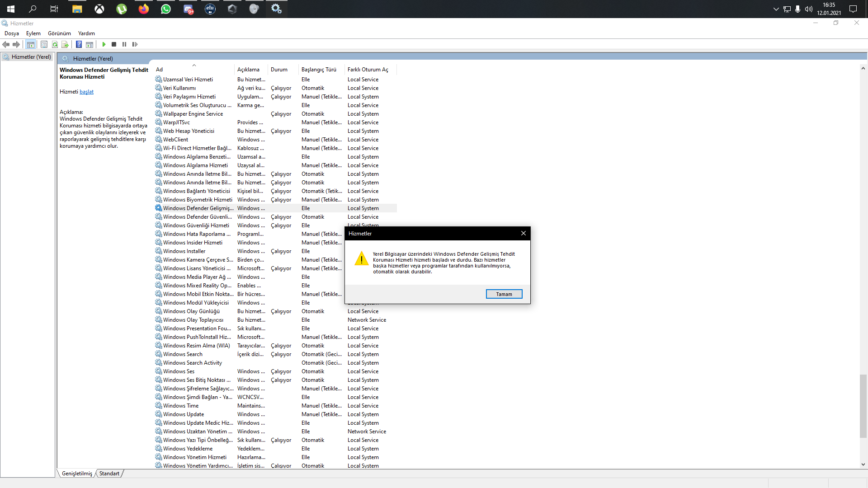Click the Restart Service toolbar icon

coord(135,44)
